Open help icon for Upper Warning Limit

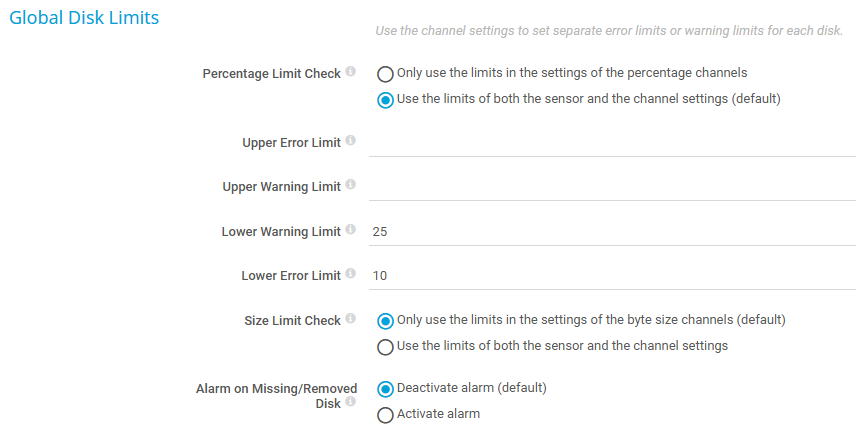click(350, 185)
